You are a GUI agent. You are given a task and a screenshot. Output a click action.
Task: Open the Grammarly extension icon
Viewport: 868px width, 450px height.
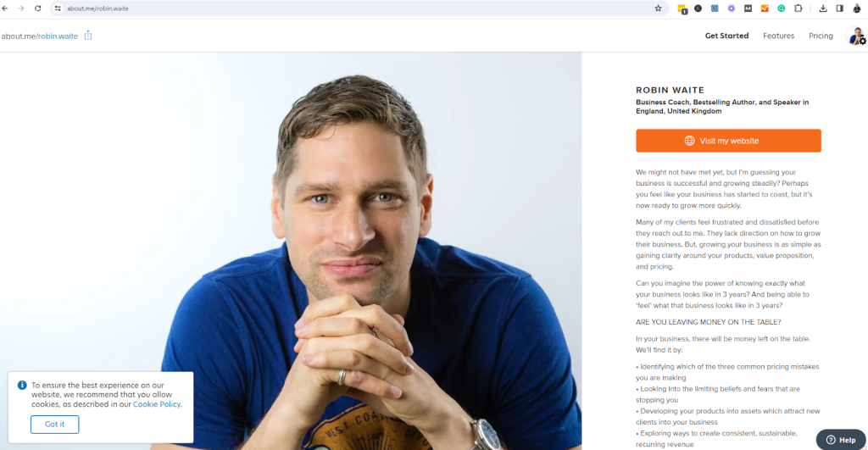781,8
